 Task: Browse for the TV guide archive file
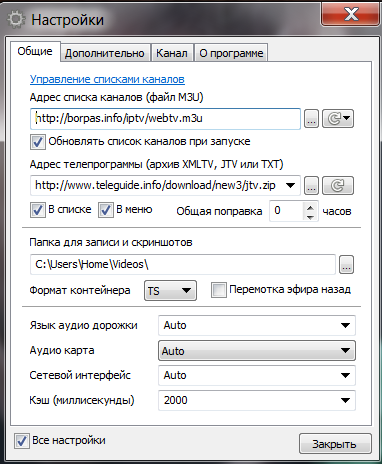click(311, 186)
